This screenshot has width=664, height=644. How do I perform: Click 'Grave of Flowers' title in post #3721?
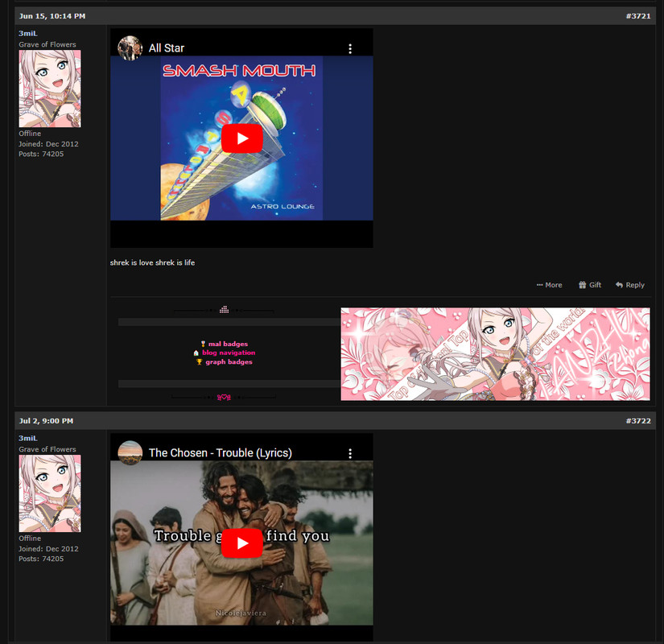point(47,44)
